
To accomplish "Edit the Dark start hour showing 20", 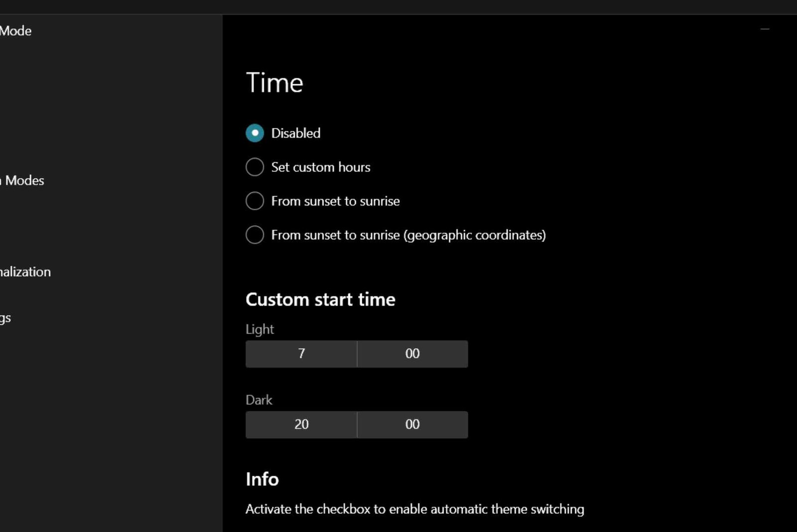I will [x=301, y=424].
